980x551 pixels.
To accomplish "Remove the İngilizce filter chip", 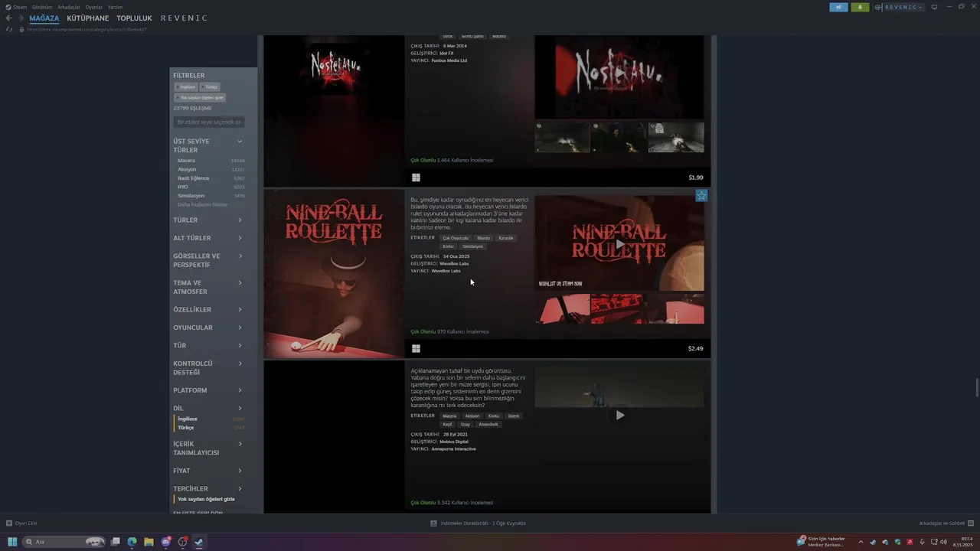I will click(x=186, y=87).
